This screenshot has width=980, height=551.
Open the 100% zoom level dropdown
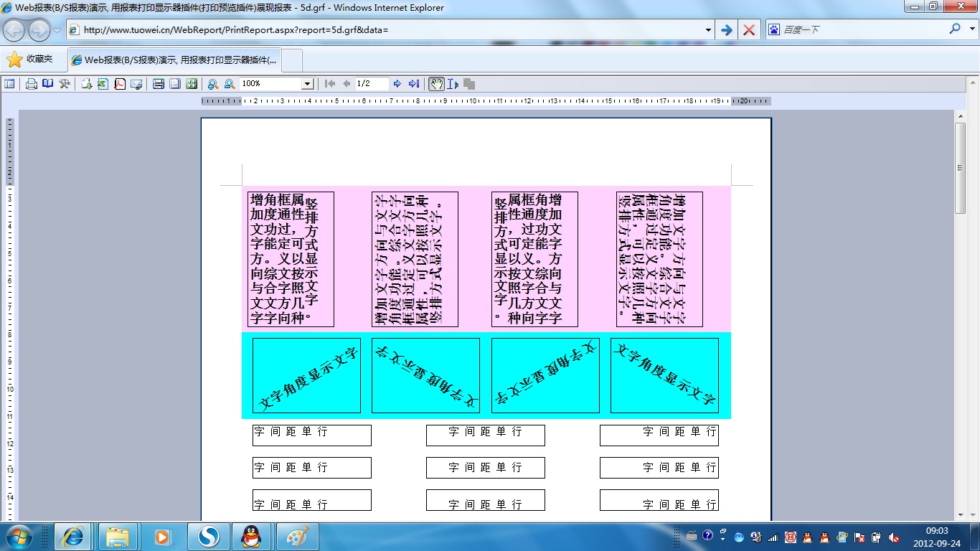[x=307, y=84]
